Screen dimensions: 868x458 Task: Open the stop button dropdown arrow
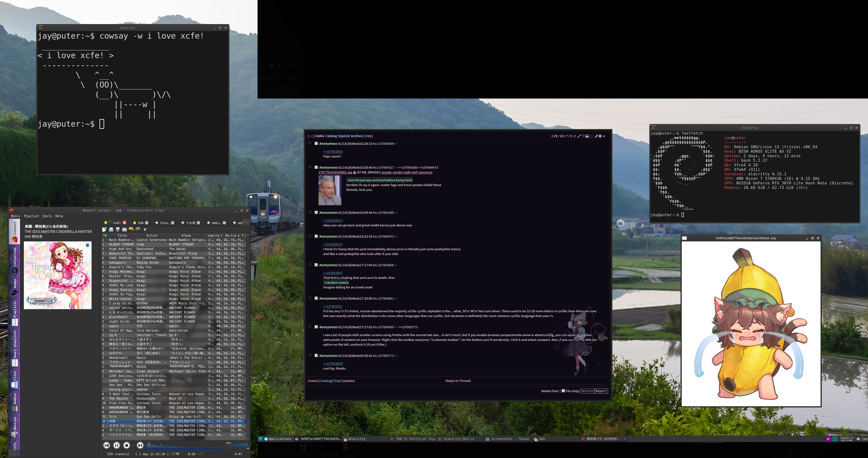(x=134, y=446)
